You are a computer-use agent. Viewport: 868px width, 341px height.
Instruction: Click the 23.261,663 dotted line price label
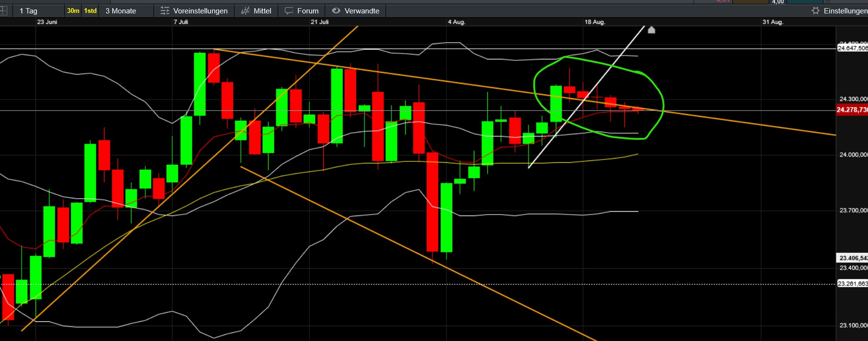852,284
